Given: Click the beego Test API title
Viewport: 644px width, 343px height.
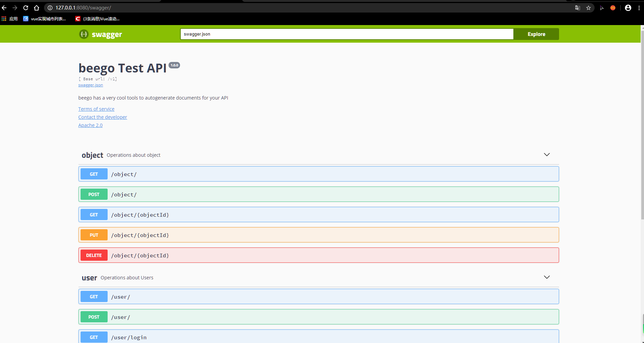Looking at the screenshot, I should click(123, 68).
